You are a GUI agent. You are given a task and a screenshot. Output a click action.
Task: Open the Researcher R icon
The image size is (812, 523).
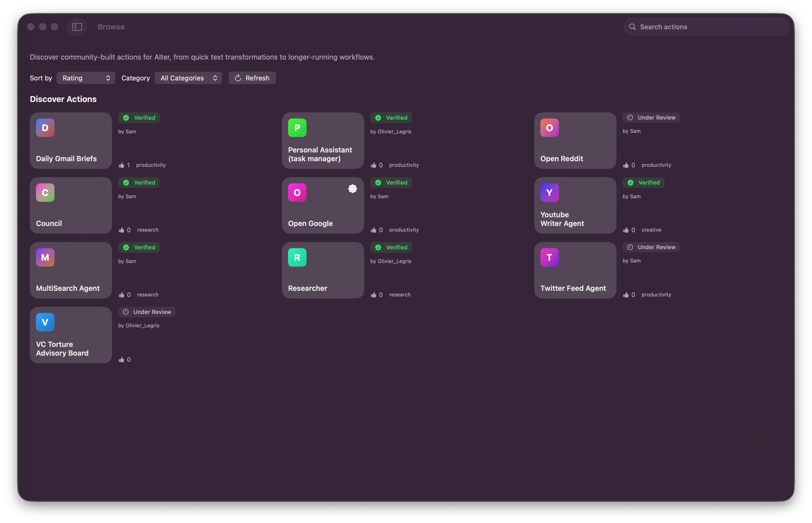click(297, 257)
